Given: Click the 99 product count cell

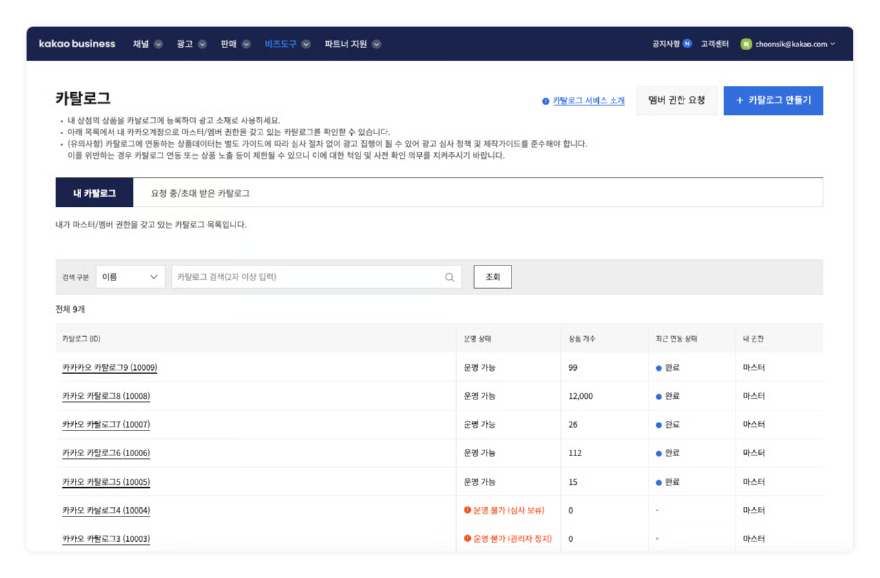Looking at the screenshot, I should click(x=572, y=368).
